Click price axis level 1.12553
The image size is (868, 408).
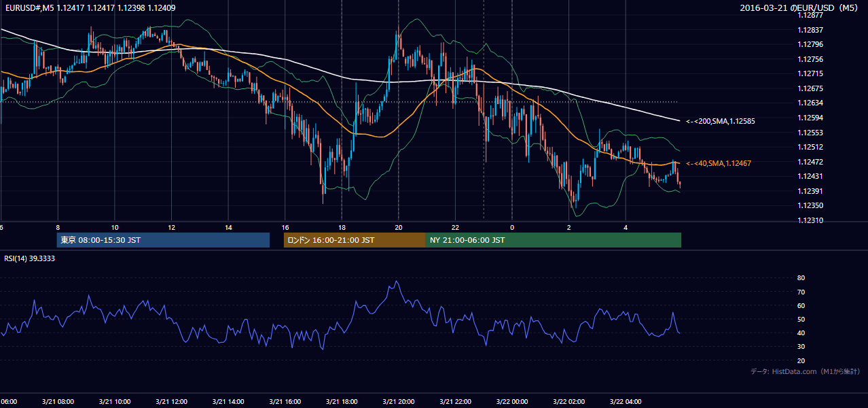point(810,133)
